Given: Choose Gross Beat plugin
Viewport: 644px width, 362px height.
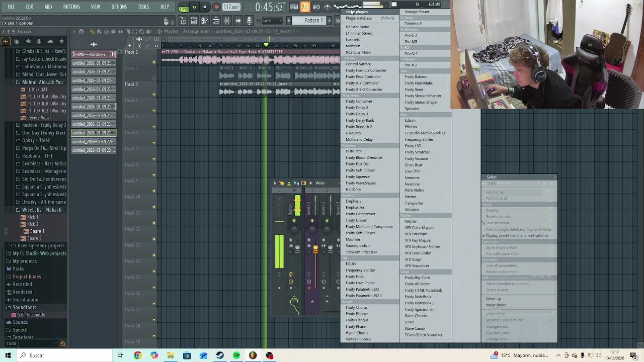Looking at the screenshot, I should [414, 165].
